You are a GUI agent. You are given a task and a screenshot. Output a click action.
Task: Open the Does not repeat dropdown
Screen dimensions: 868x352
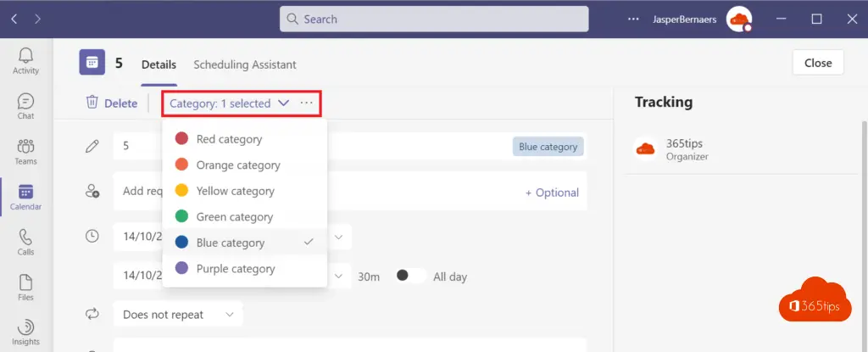(178, 315)
